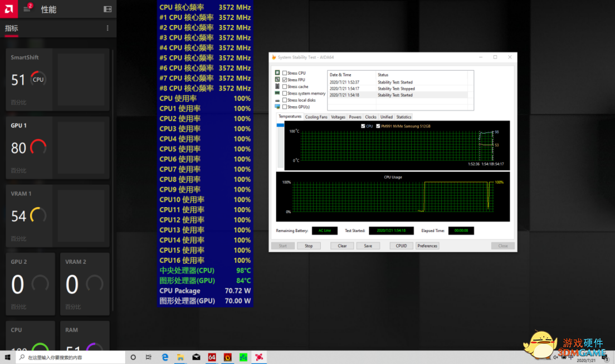This screenshot has width=615, height=364.
Task: Enable the Stress CPU checkbox
Action: pyautogui.click(x=285, y=73)
